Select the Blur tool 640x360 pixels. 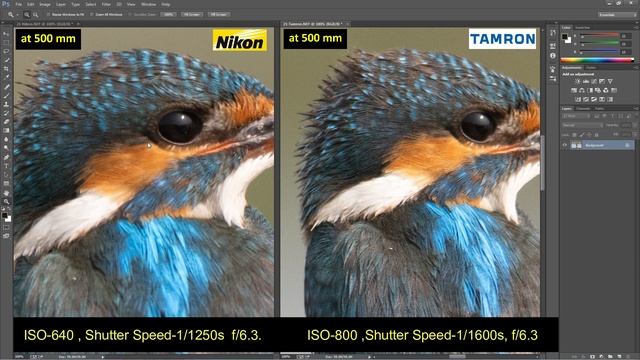click(x=6, y=139)
